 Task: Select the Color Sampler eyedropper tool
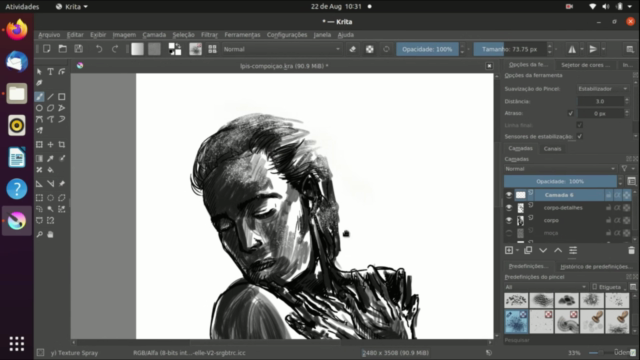50,158
